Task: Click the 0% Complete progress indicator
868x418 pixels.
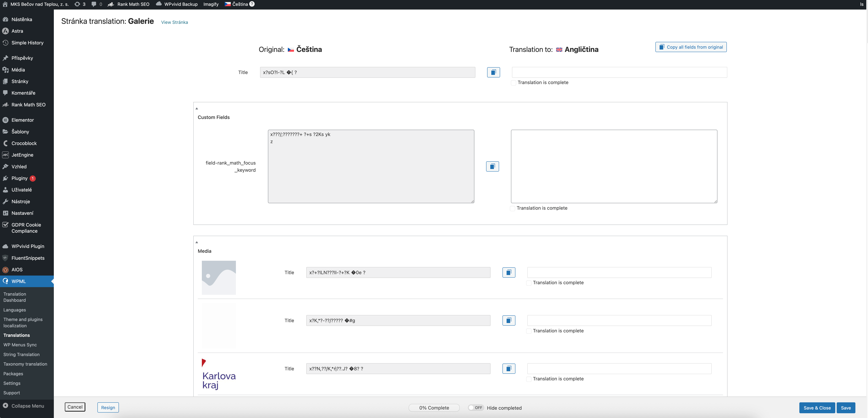Action: tap(434, 408)
